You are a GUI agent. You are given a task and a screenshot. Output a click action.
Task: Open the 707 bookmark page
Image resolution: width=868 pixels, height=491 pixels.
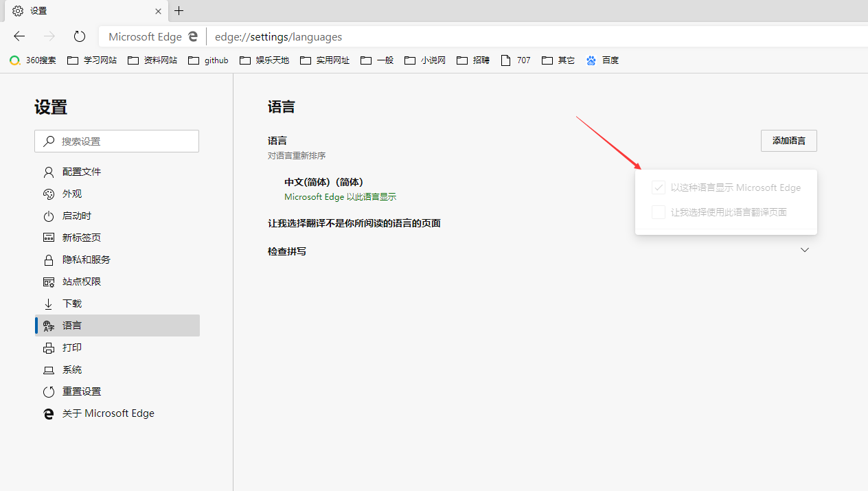516,60
